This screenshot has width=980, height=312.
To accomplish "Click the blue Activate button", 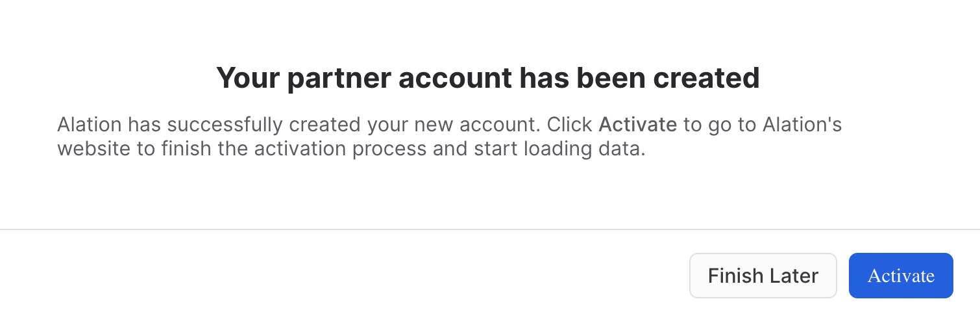I will tap(900, 276).
